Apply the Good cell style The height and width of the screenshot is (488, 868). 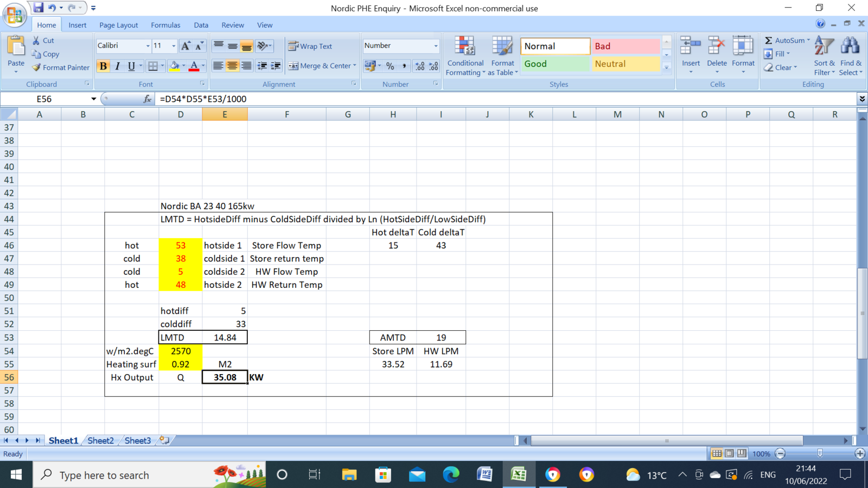coord(554,64)
